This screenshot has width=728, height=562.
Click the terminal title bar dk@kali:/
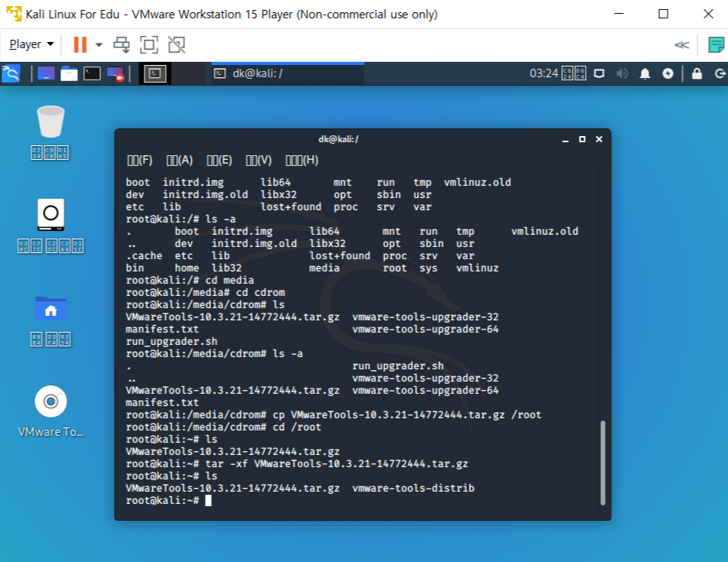tap(338, 139)
